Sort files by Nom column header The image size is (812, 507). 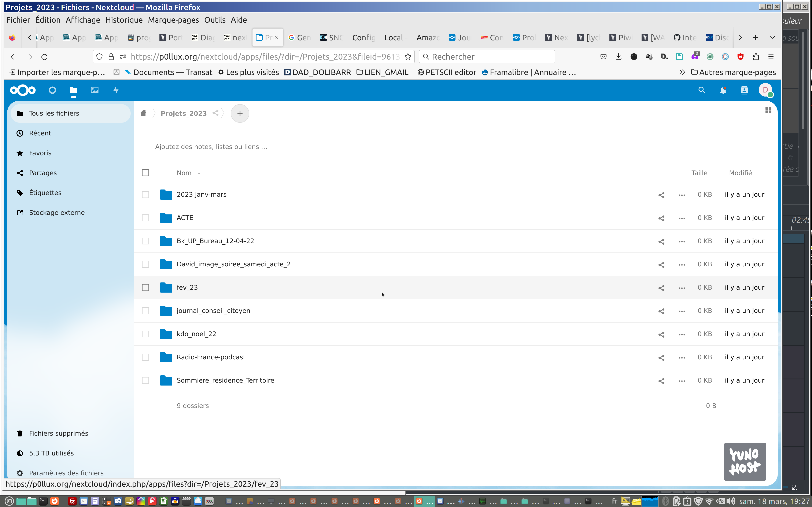[x=184, y=173]
